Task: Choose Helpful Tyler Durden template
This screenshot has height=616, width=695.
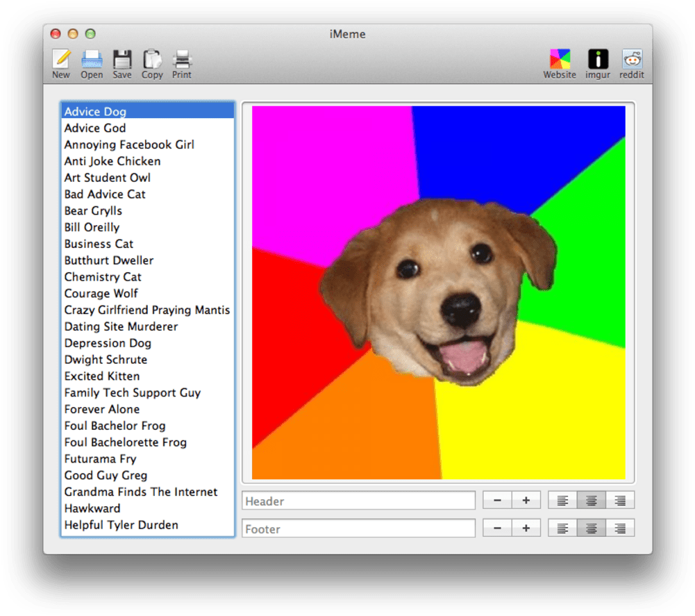Action: pos(148,525)
